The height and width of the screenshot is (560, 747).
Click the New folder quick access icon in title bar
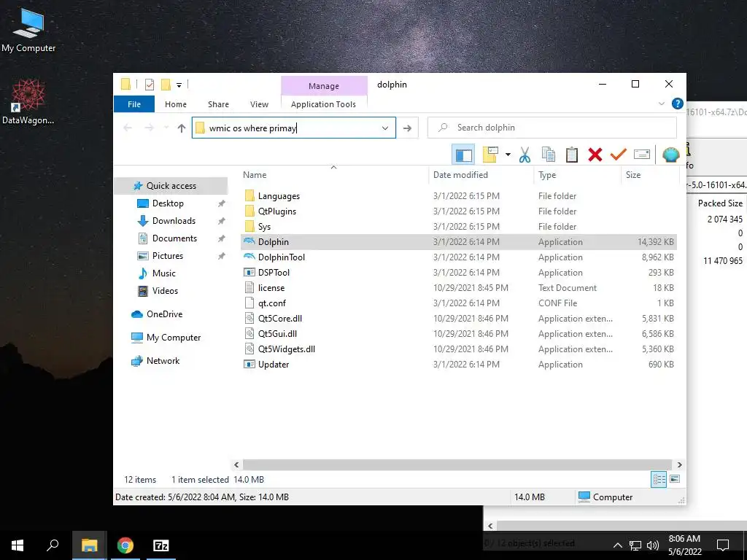pyautogui.click(x=166, y=85)
